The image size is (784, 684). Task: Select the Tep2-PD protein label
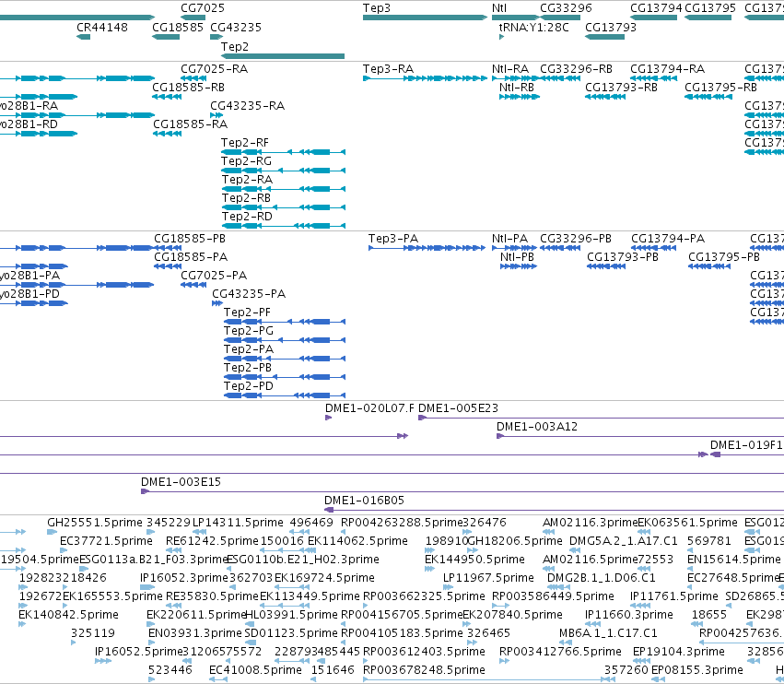coord(249,385)
